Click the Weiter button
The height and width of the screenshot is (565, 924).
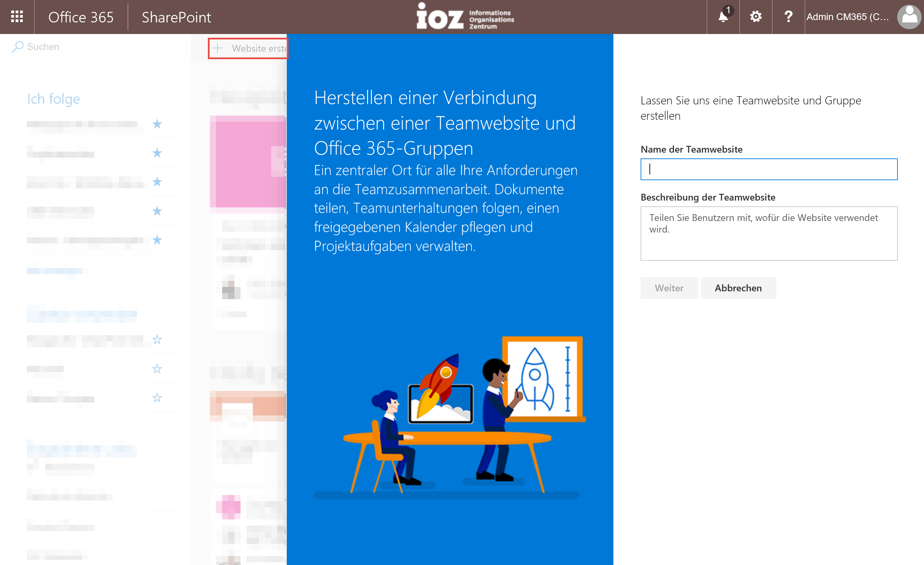pos(669,288)
